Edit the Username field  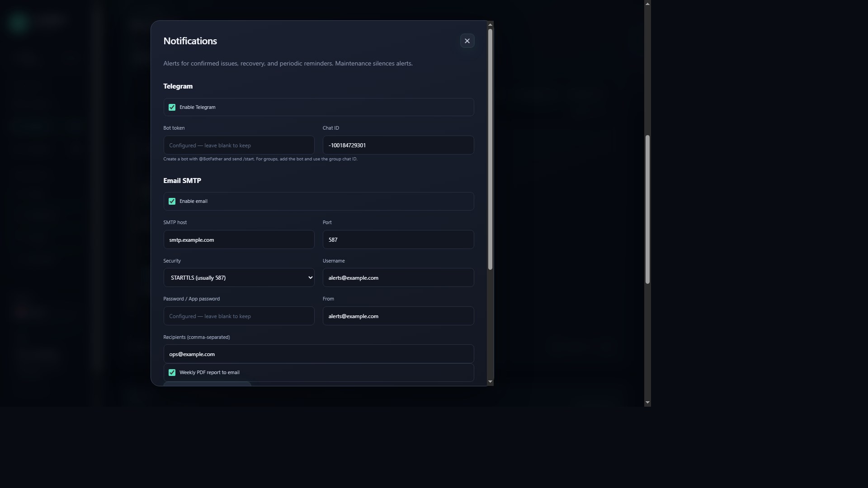(398, 277)
